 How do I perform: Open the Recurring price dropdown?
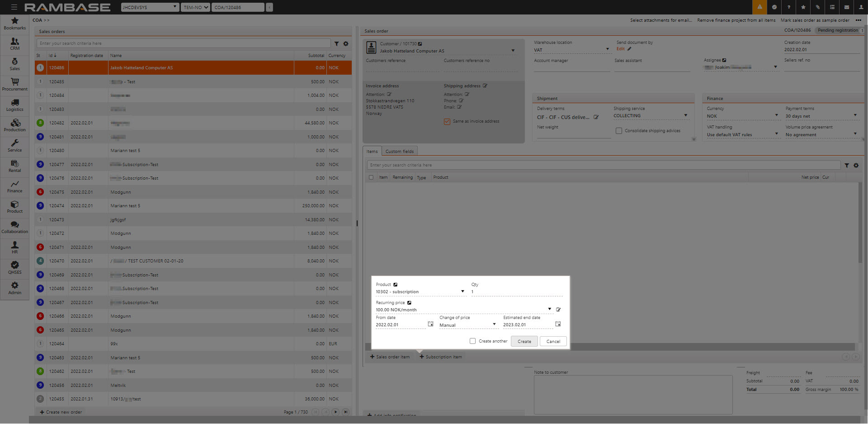tap(549, 310)
